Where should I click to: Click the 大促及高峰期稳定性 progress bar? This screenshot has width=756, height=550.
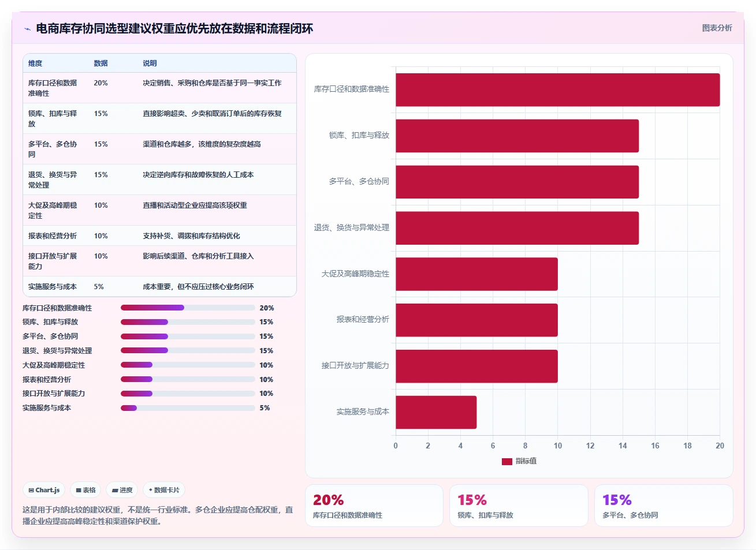pos(188,365)
